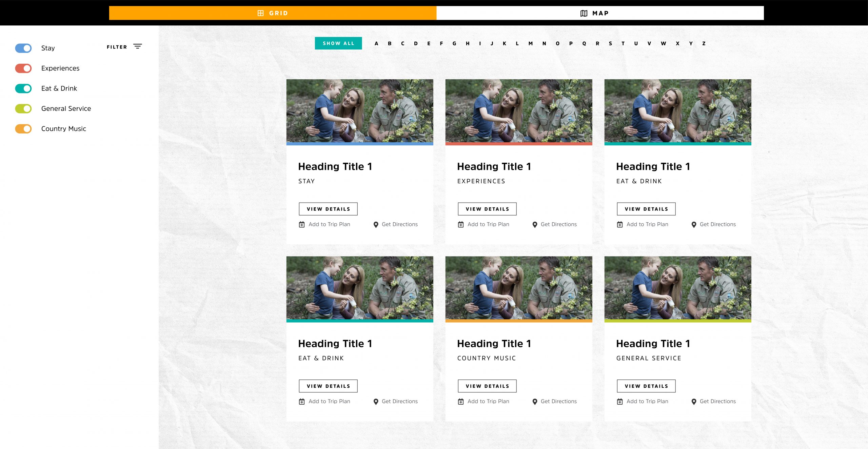Turn off the General Service toggle

click(23, 109)
